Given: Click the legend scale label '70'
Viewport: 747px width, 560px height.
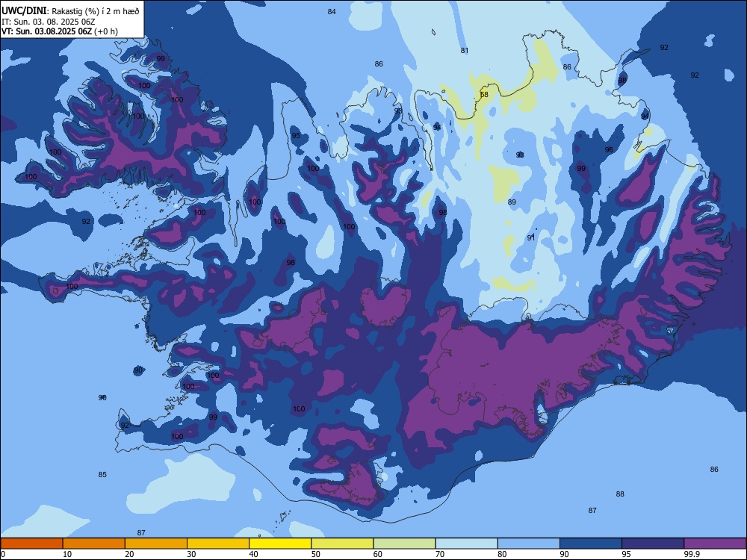Looking at the screenshot, I should click(x=440, y=554).
